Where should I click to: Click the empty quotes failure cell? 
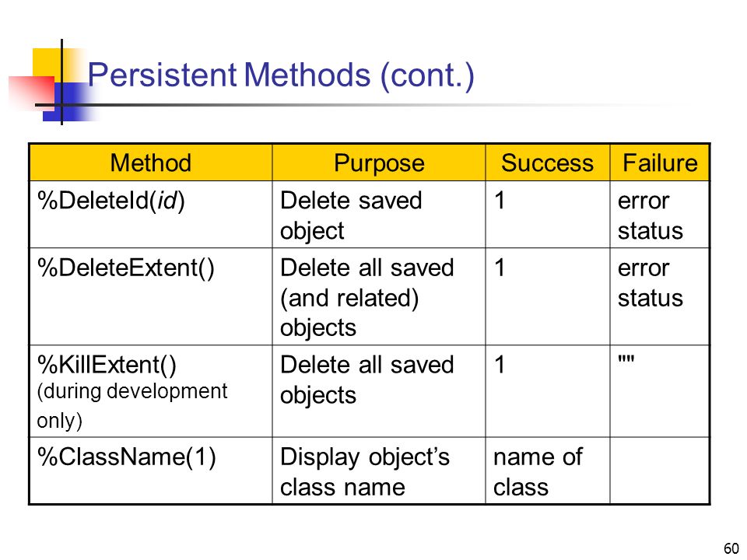pos(660,391)
